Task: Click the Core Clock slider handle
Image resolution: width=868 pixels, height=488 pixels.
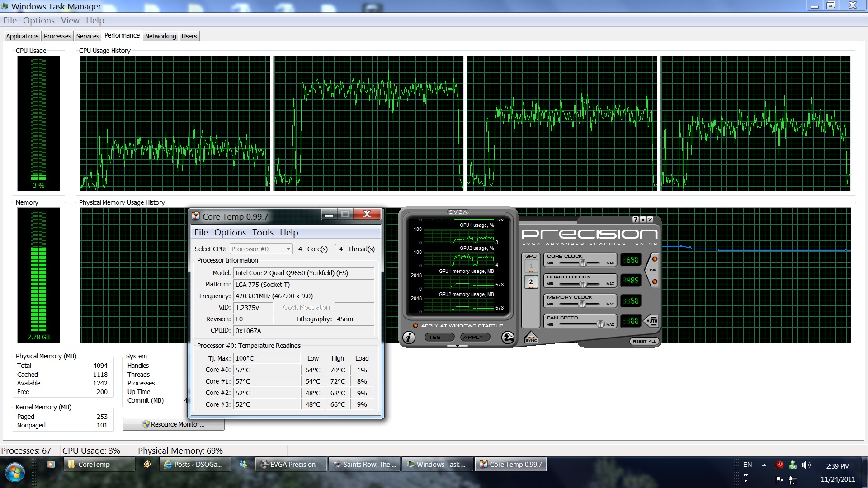Action: (x=583, y=263)
